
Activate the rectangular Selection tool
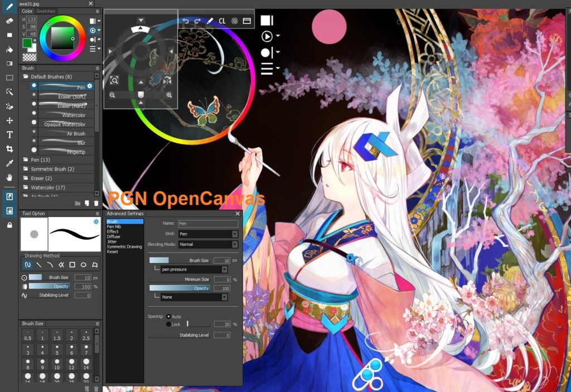point(9,78)
